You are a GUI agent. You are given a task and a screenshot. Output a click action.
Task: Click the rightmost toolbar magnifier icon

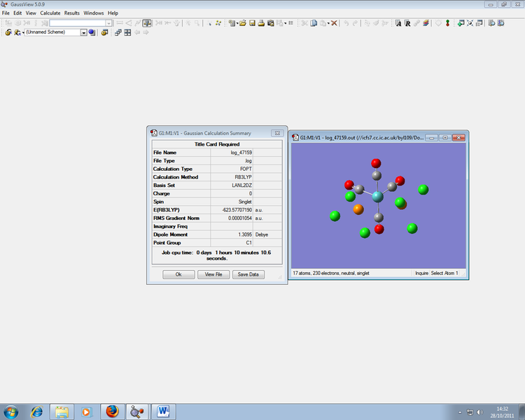[501, 23]
